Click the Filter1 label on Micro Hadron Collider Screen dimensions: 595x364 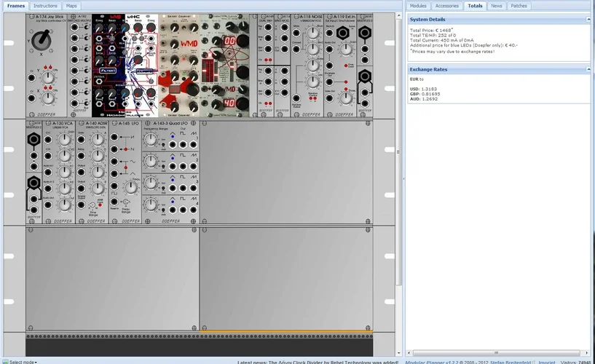(107, 71)
